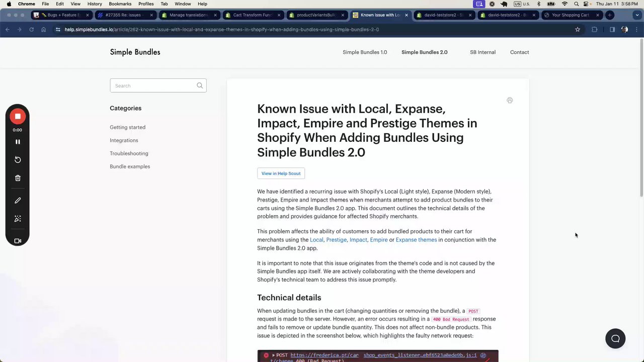Screen dimensions: 644x362
Task: Open the Window menu in the menu bar
Action: (x=183, y=4)
